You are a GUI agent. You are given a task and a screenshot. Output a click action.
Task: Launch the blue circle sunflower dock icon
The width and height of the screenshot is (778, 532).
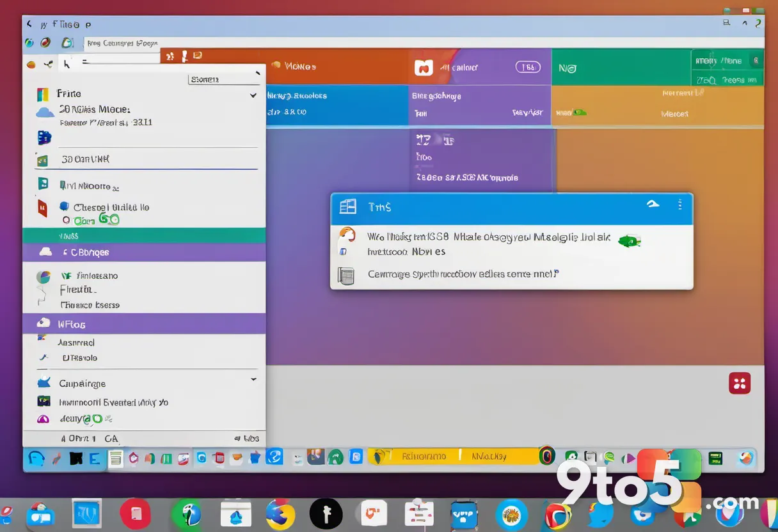[x=511, y=515]
